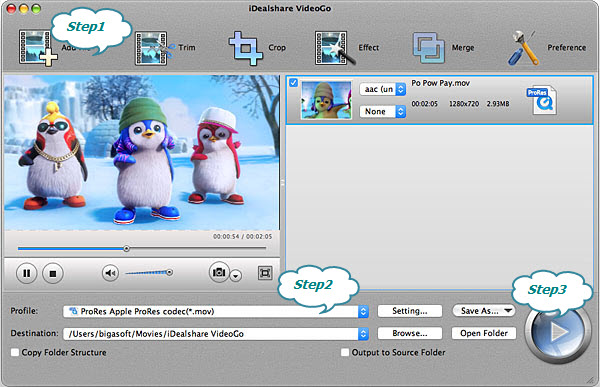Viewport: 600px width, 387px height.
Task: Mute the preview audio speaker icon
Action: [x=110, y=273]
